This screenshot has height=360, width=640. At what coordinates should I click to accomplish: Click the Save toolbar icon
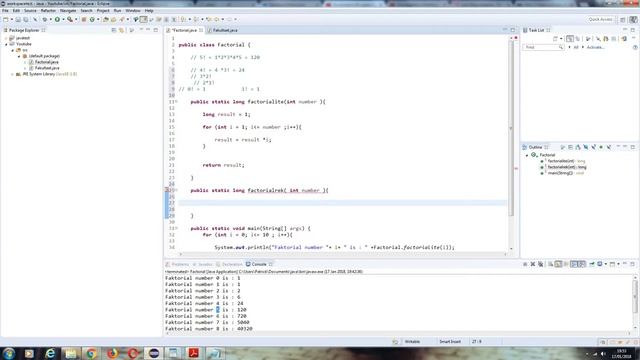(x=18, y=19)
